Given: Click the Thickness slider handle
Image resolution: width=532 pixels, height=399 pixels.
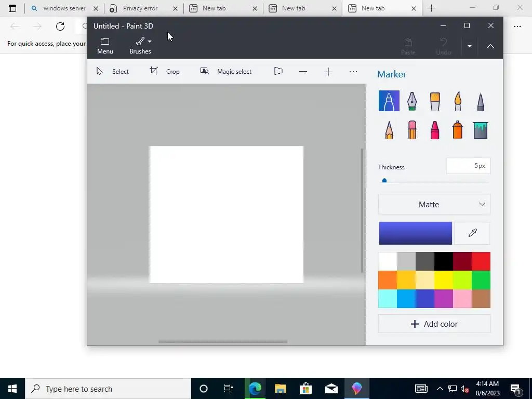Looking at the screenshot, I should pos(384,180).
